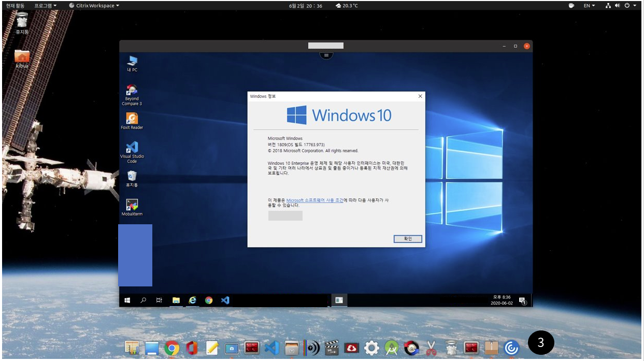Open File Explorer on the Windows taskbar
644x361 pixels.
point(176,300)
